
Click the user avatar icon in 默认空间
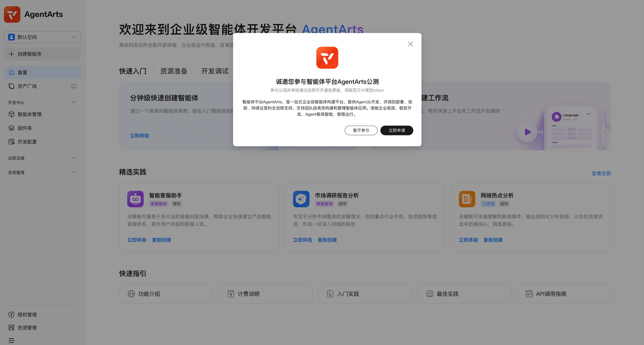click(x=11, y=37)
